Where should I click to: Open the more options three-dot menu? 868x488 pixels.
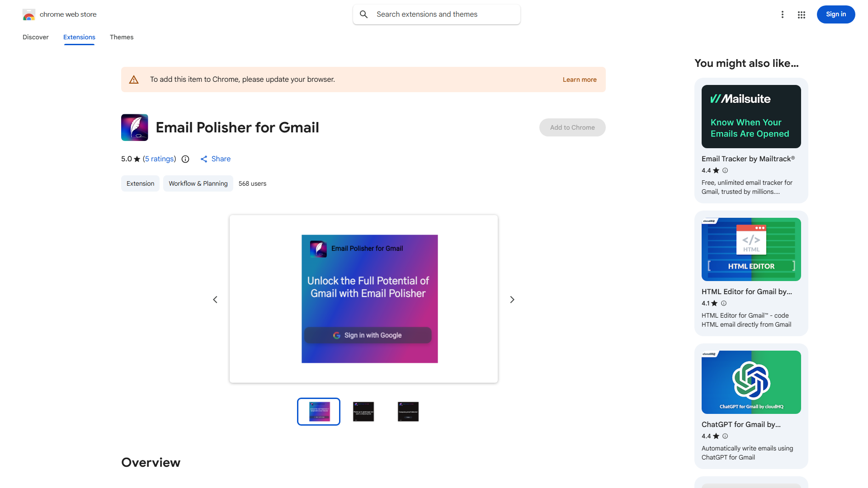point(783,14)
